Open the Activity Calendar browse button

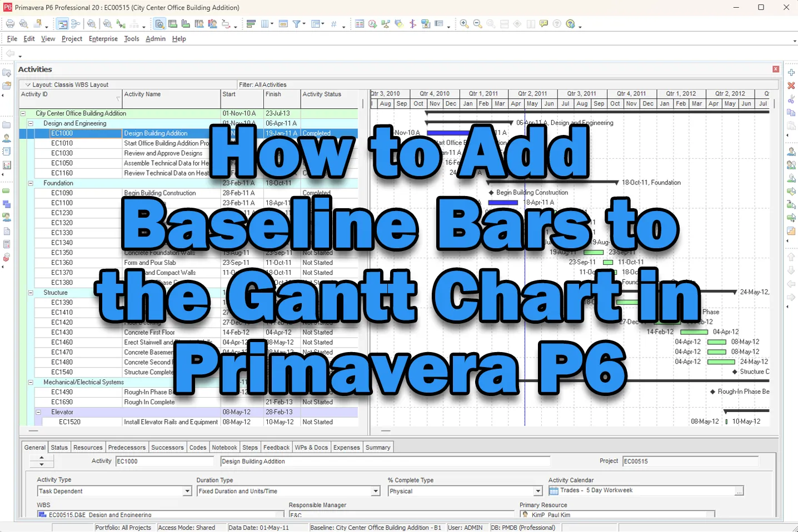click(x=739, y=490)
